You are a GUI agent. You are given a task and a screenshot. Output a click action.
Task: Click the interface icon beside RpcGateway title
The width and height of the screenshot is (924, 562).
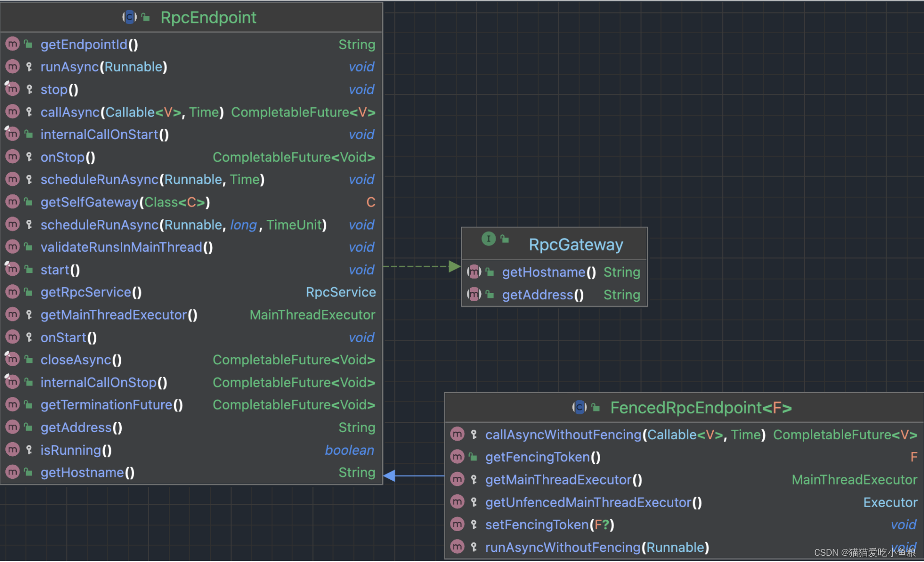488,239
